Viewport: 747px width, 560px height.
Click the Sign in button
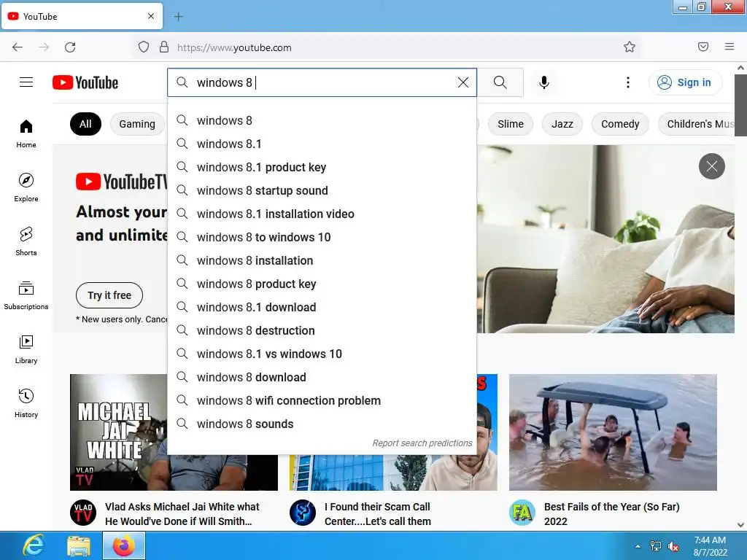click(685, 82)
